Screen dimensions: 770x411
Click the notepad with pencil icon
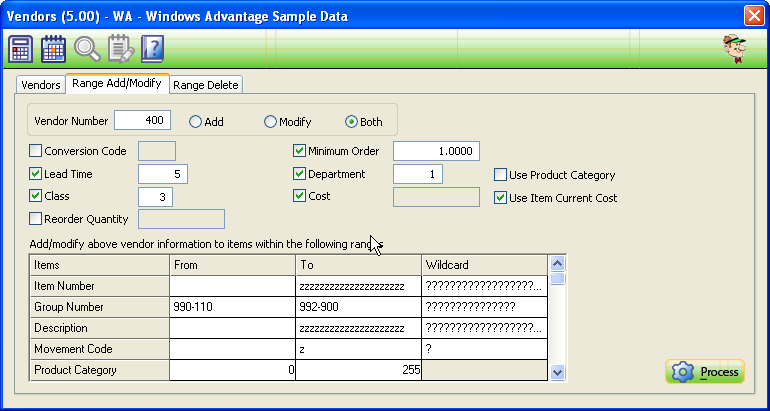pyautogui.click(x=120, y=49)
